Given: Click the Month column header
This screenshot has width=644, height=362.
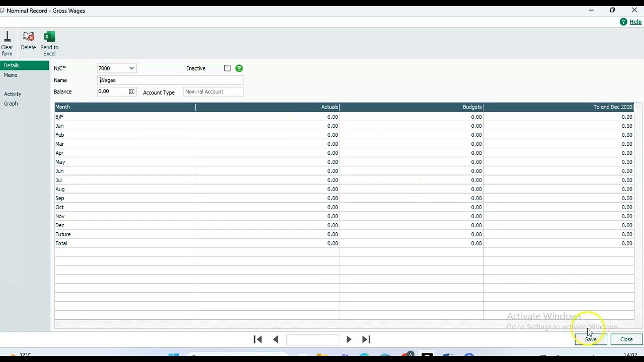Looking at the screenshot, I should click(125, 107).
